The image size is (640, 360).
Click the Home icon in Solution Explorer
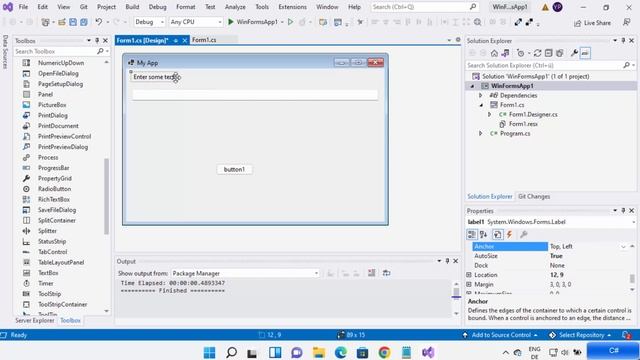494,53
